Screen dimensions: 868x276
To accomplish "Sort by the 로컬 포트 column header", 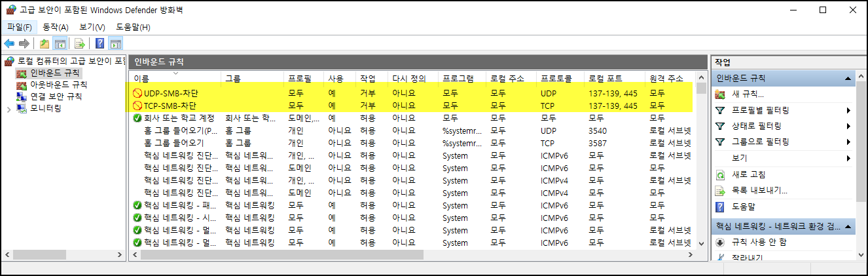I will coord(614,78).
